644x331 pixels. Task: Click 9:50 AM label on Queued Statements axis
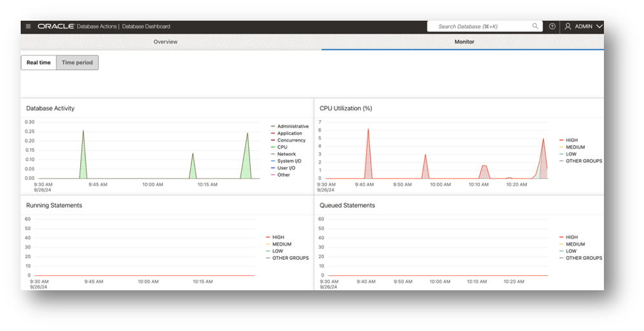(403, 281)
